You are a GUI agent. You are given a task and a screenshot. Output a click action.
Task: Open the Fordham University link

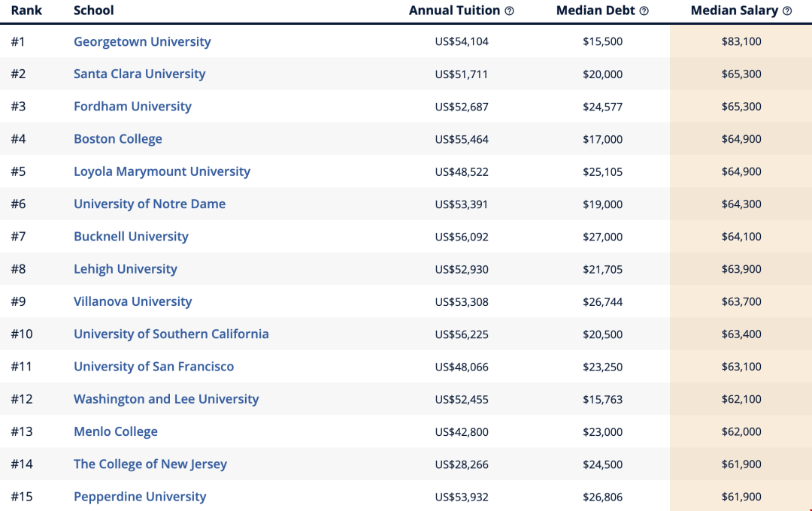coord(132,106)
